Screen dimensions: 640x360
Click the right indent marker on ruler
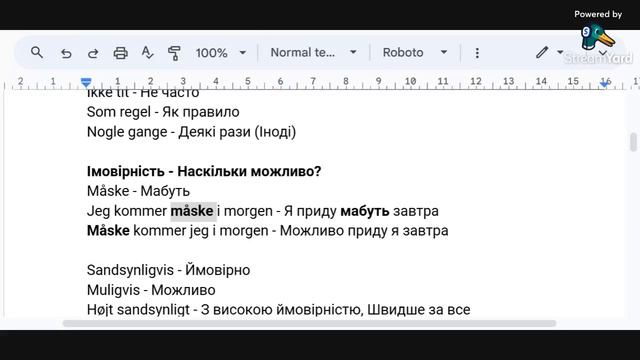click(x=605, y=84)
